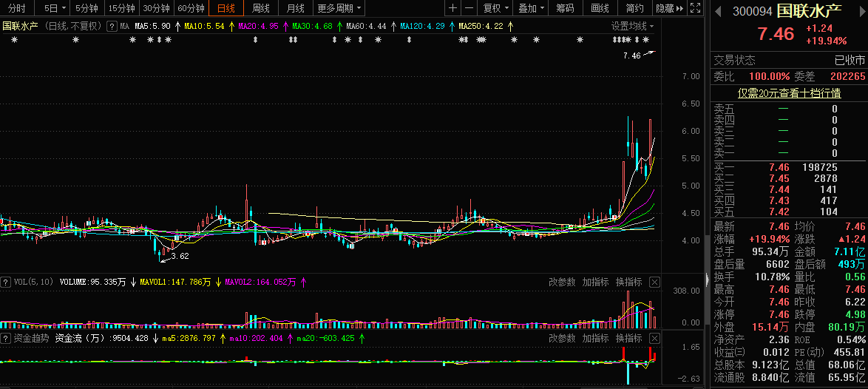The height and width of the screenshot is (389, 868).
Task: Click the 7.46 latest price label on the chart
Action: pos(631,55)
